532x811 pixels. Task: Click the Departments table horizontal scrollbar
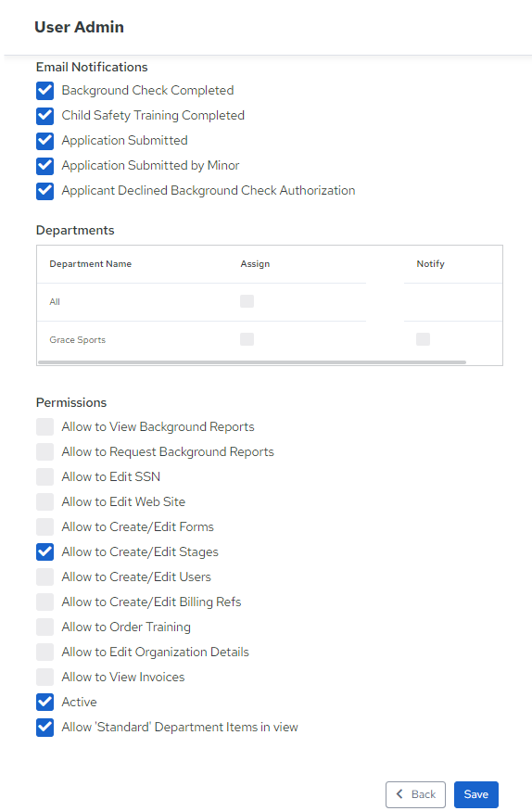coord(252,362)
